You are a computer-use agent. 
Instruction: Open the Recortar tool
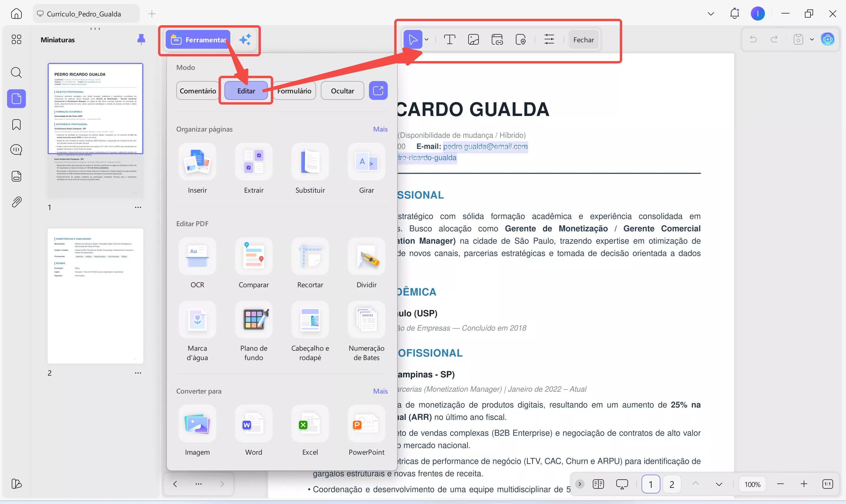[310, 263]
